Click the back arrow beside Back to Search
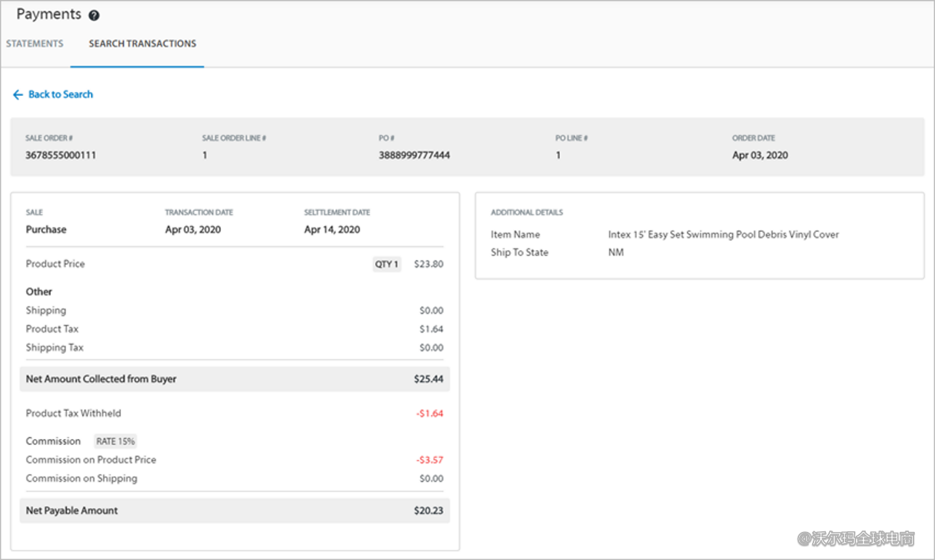 [x=18, y=94]
